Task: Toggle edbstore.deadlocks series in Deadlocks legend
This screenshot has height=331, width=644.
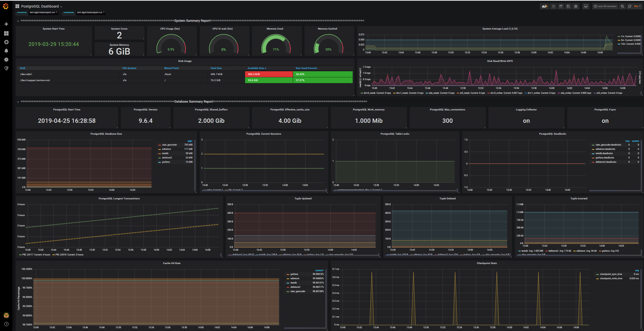Action: tap(605, 149)
